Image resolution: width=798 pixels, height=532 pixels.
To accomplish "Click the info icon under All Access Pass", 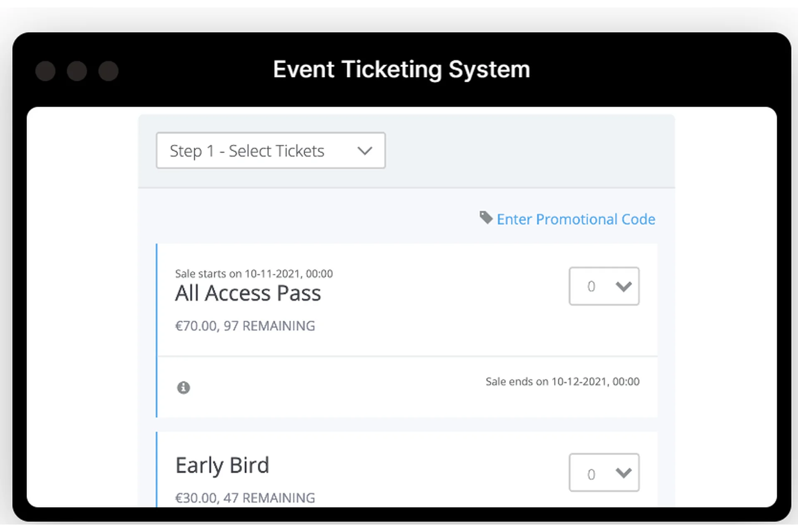I will (183, 387).
